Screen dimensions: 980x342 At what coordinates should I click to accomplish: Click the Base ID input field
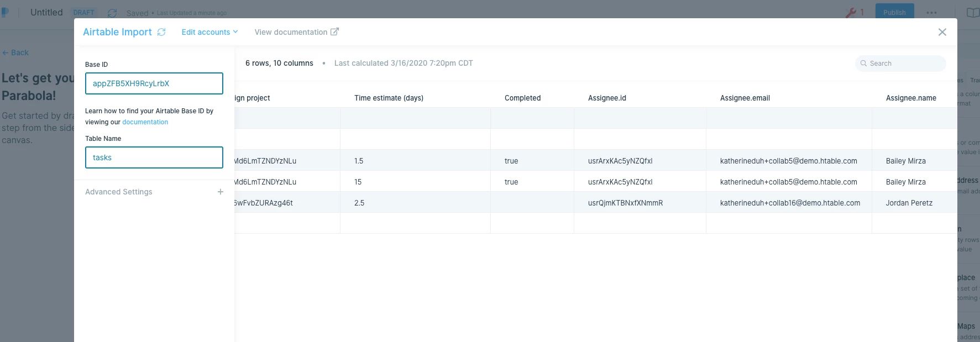154,83
